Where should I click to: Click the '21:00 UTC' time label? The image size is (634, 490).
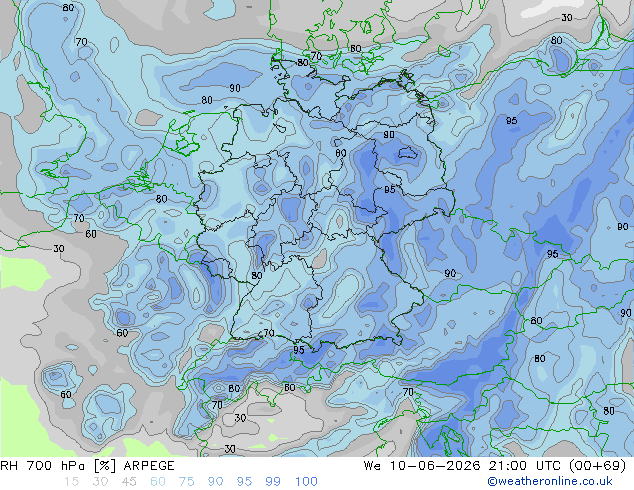click(x=524, y=466)
